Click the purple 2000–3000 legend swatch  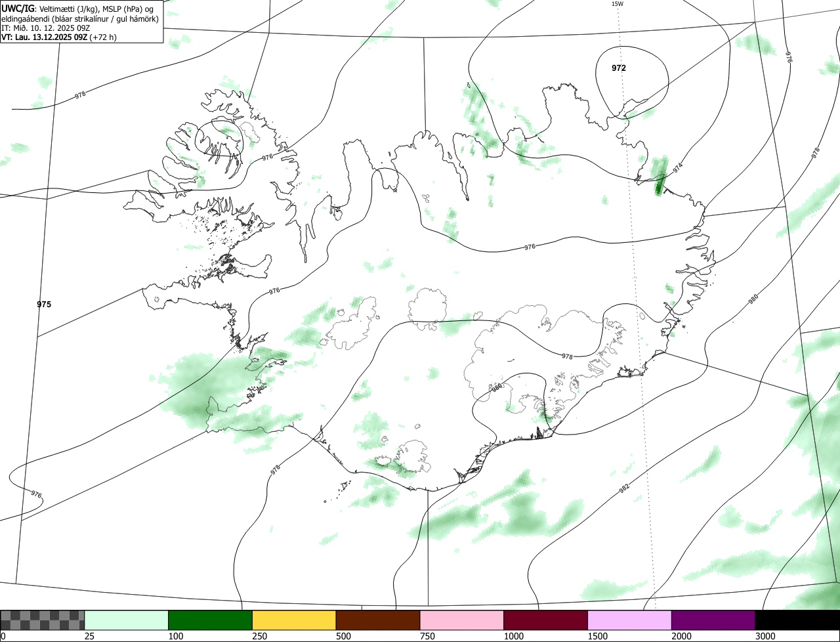(x=713, y=620)
